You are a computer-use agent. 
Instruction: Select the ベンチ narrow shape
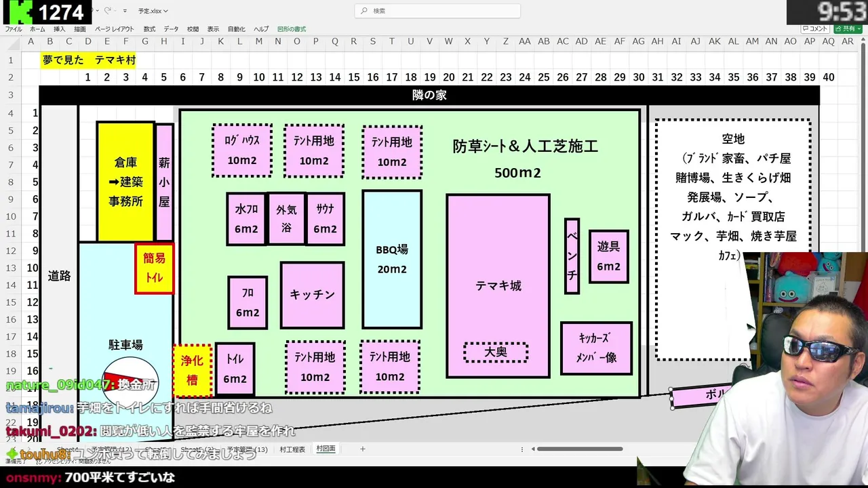pyautogui.click(x=572, y=256)
